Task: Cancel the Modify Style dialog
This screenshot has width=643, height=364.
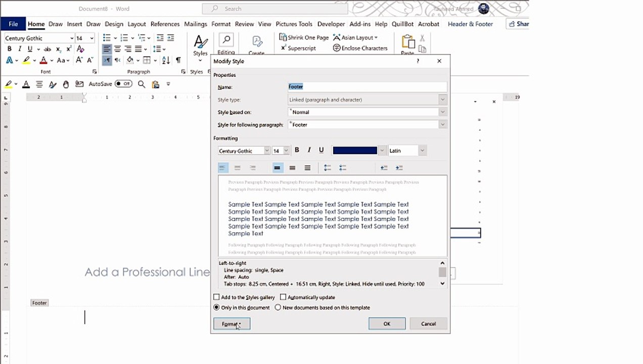Action: tap(428, 324)
